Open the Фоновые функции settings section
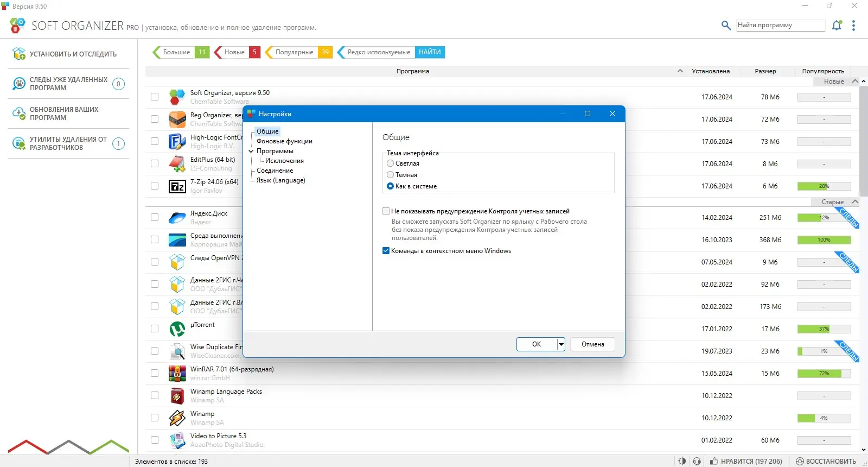This screenshot has width=868, height=467. [x=284, y=141]
